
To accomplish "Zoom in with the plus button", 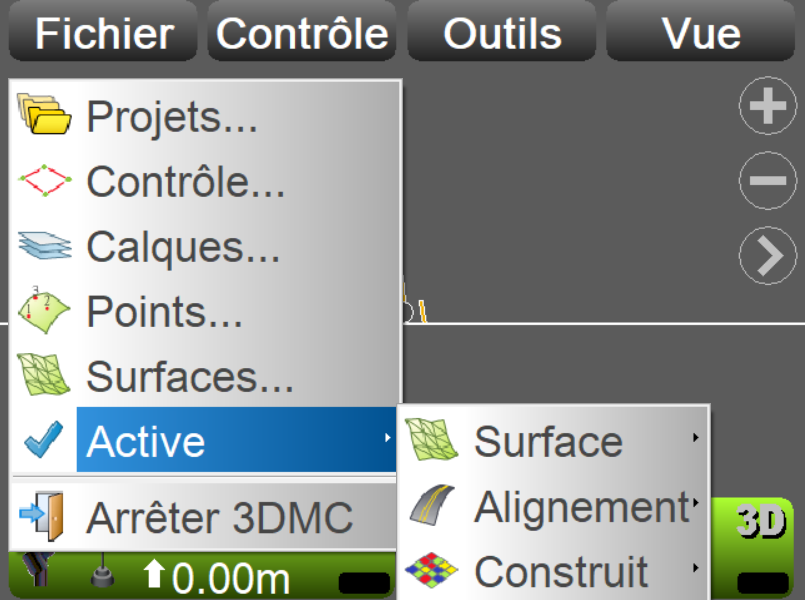I will (767, 106).
